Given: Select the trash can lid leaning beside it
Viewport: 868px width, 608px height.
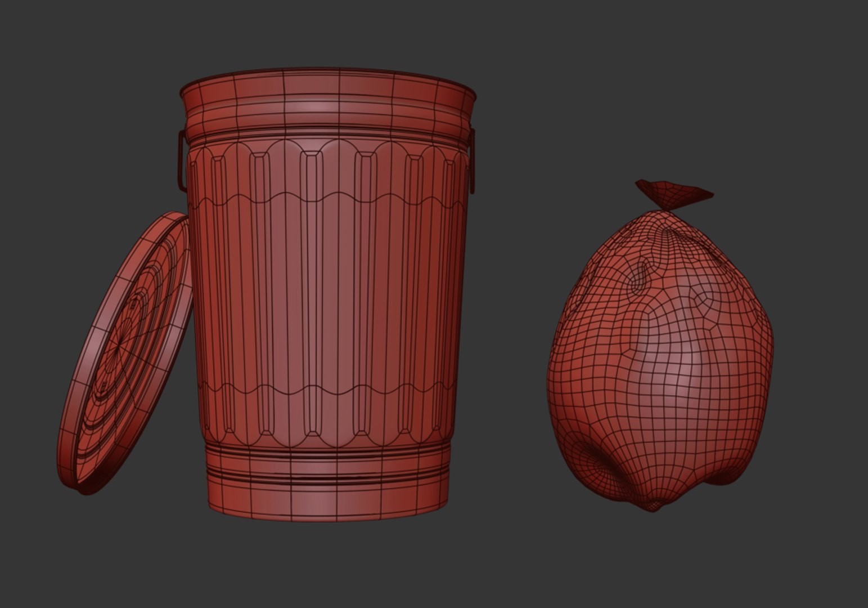Looking at the screenshot, I should tap(124, 354).
